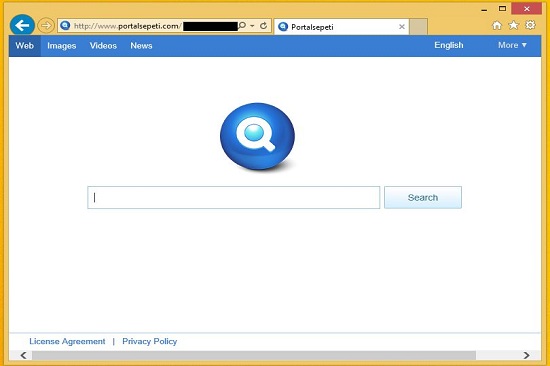Open the browser Home icon
The width and height of the screenshot is (550, 366).
click(x=497, y=25)
